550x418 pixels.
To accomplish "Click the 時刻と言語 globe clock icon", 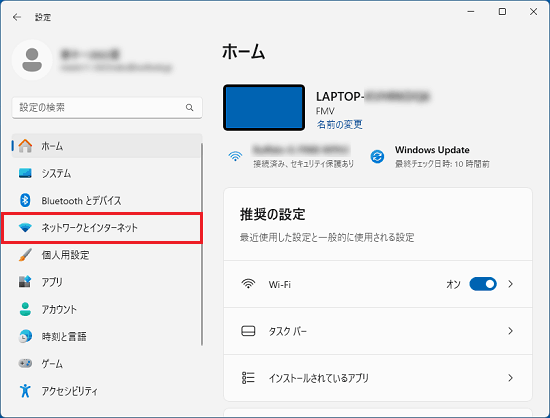I will tap(25, 336).
